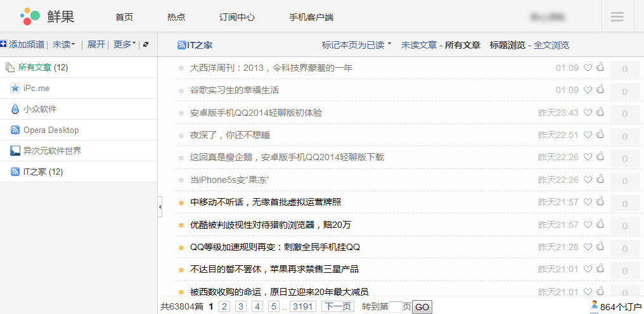Switch to 全文浏览 mode
This screenshot has width=644, height=314.
[551, 45]
